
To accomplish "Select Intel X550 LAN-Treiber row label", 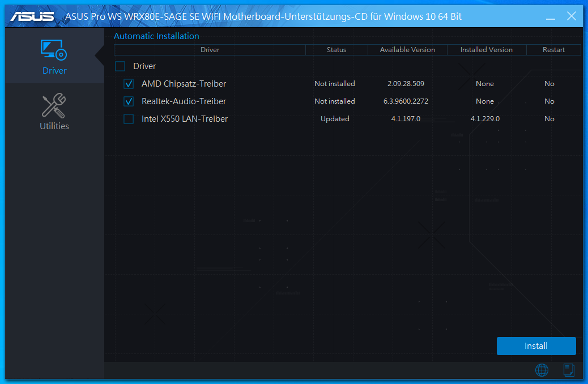I will pos(185,119).
